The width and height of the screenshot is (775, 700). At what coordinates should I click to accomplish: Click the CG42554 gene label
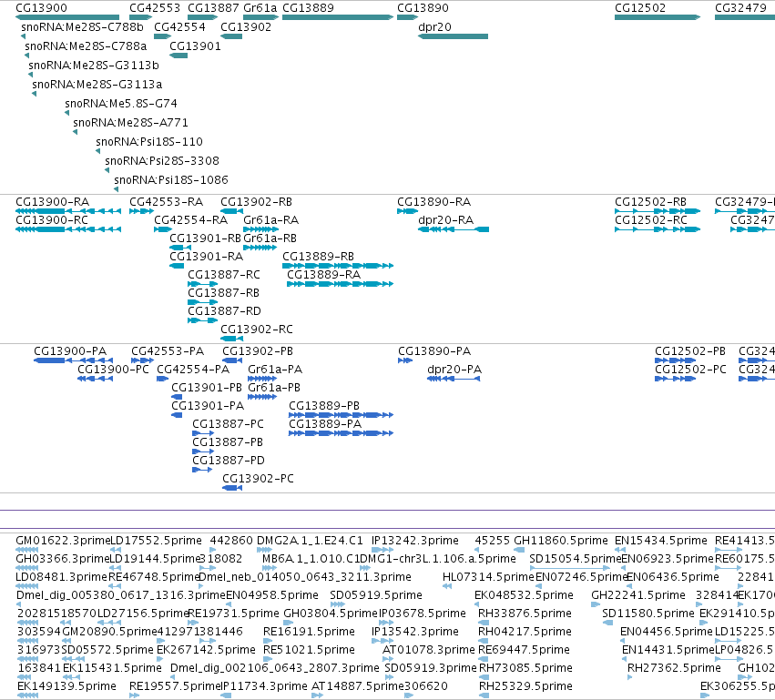pos(179,27)
